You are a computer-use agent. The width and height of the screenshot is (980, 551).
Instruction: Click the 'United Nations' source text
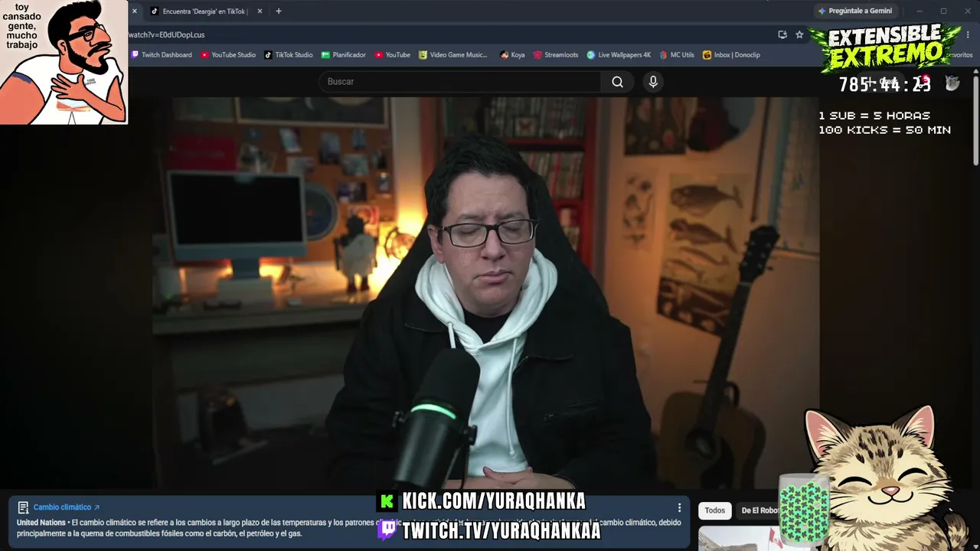coord(41,523)
